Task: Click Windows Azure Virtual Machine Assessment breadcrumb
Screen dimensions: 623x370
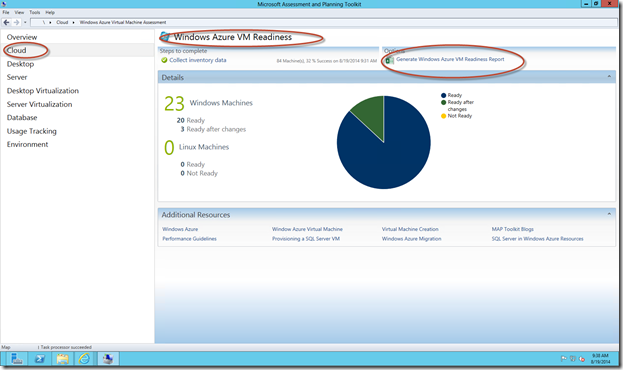Action: coord(123,23)
